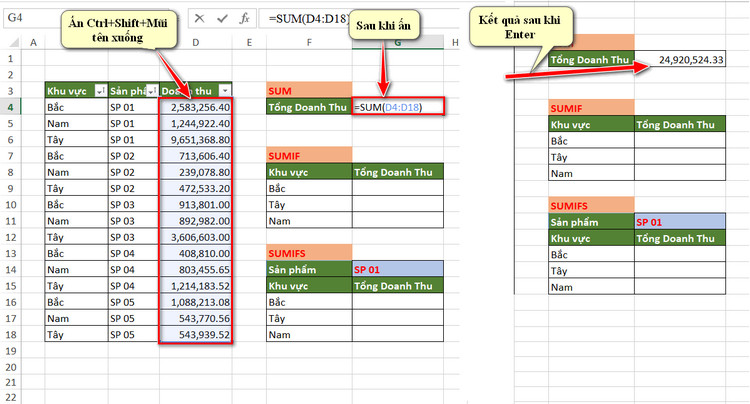Click cell with value 239,078.80

[x=196, y=172]
